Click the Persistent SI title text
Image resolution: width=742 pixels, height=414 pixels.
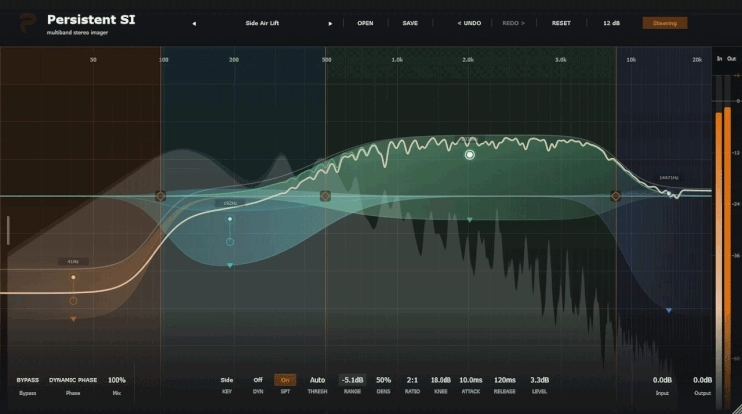pos(91,20)
